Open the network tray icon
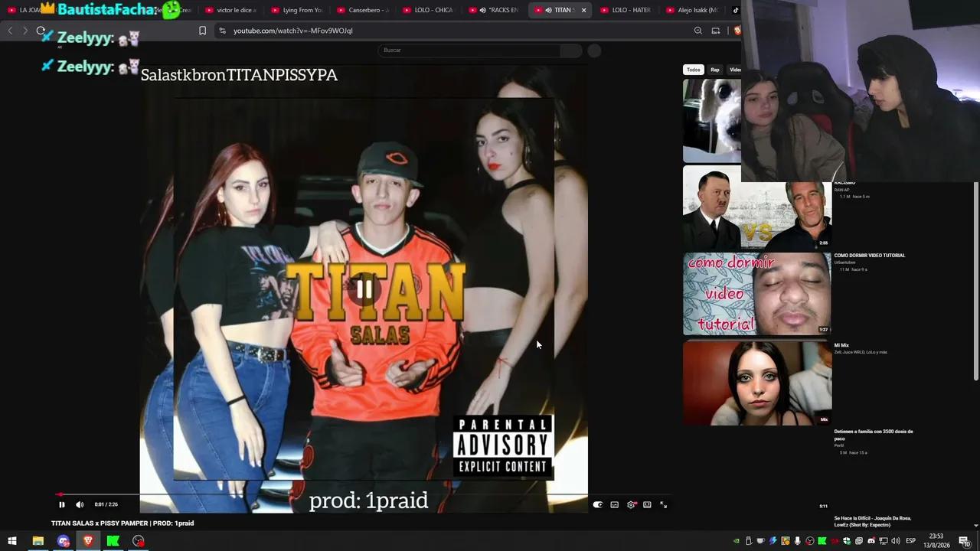This screenshot has height=551, width=980. tap(883, 541)
